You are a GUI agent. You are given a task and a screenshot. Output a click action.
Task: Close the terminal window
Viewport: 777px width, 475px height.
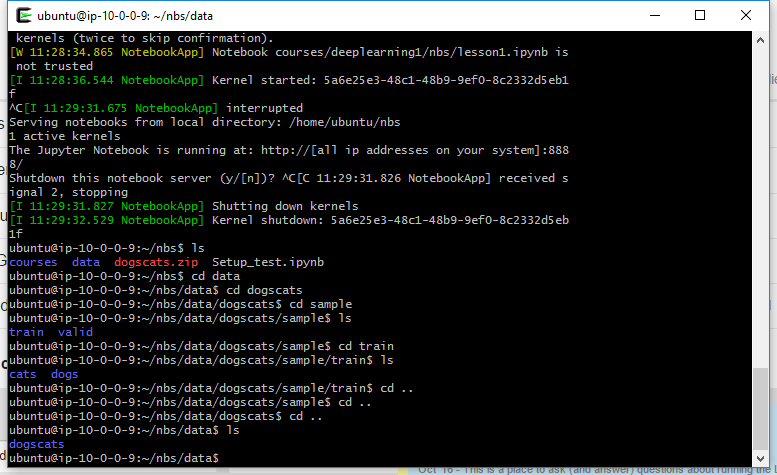pyautogui.click(x=745, y=15)
